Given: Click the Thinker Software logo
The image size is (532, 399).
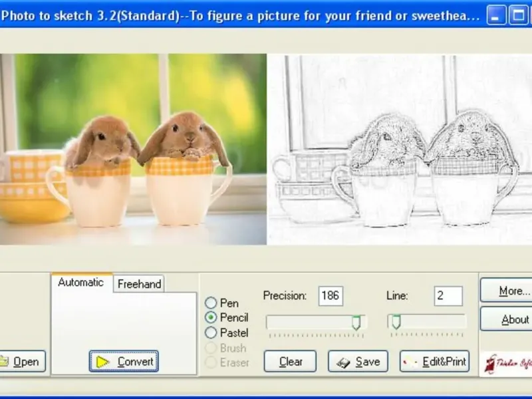Looking at the screenshot, I should point(506,363).
